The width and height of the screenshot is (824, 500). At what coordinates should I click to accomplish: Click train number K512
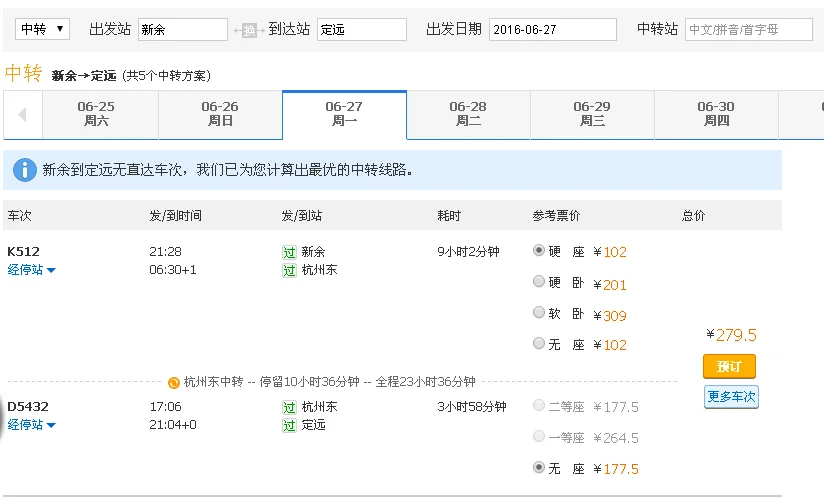click(24, 252)
